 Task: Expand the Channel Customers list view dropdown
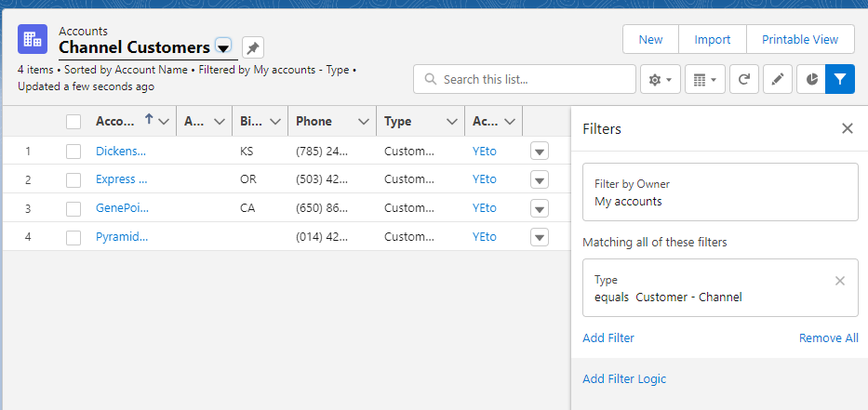[x=223, y=47]
